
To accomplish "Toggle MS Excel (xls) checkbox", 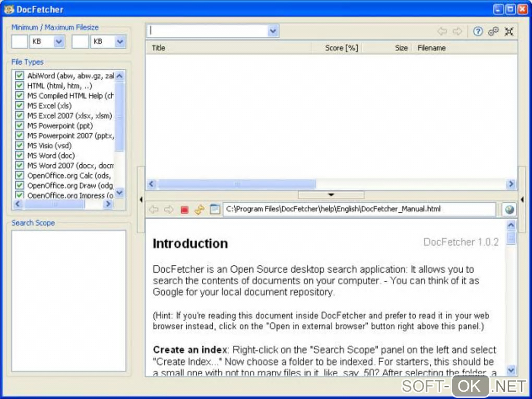I will (20, 105).
